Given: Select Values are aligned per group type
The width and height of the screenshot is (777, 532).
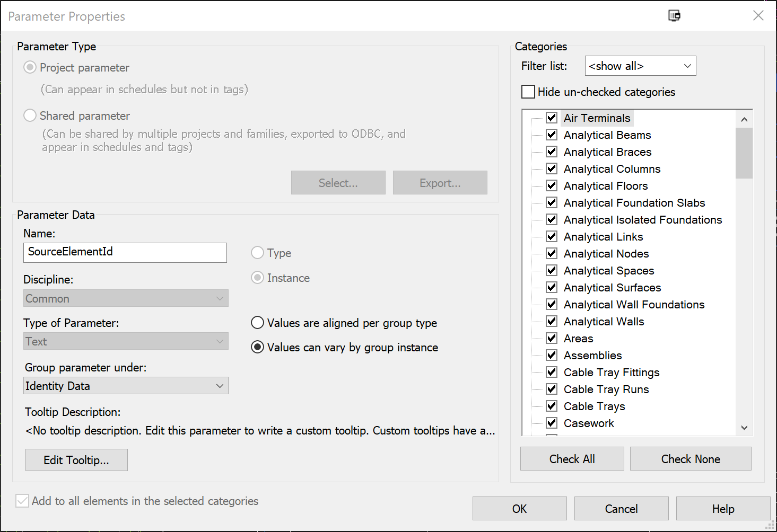Looking at the screenshot, I should click(x=258, y=323).
